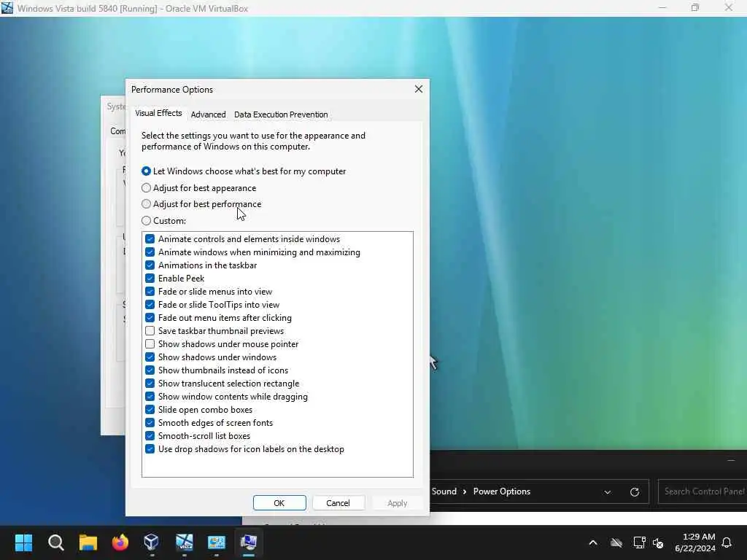Click the VirtualBox window title icon
This screenshot has height=560, width=747.
coord(7,8)
